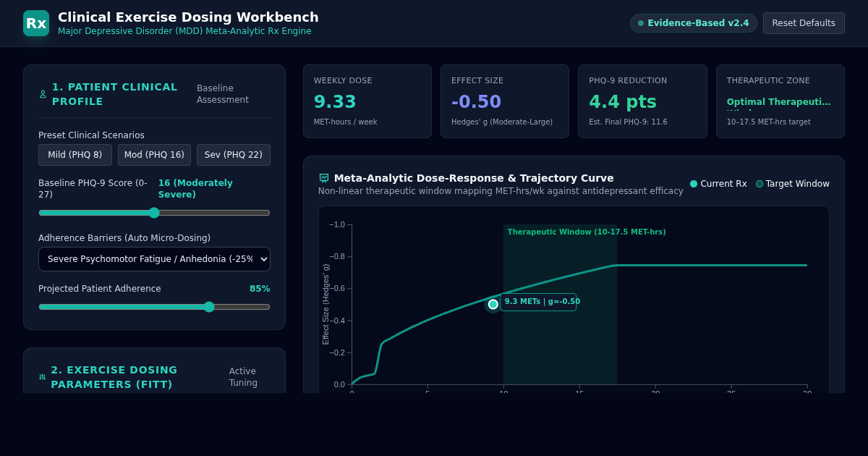Click the 'Clinical Exercise Dosing Workbench' title

coord(188,17)
